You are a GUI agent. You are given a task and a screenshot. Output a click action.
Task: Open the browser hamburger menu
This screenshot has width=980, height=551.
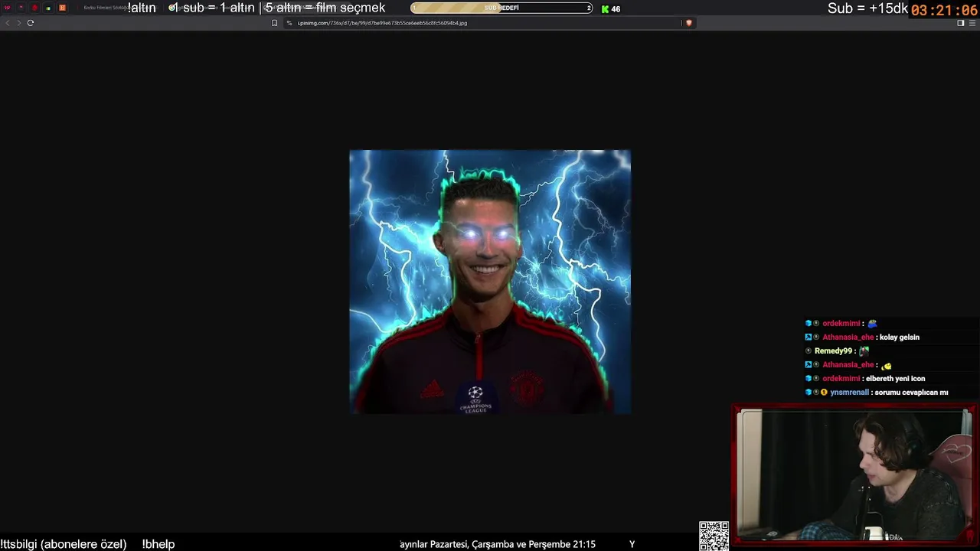pyautogui.click(x=972, y=23)
